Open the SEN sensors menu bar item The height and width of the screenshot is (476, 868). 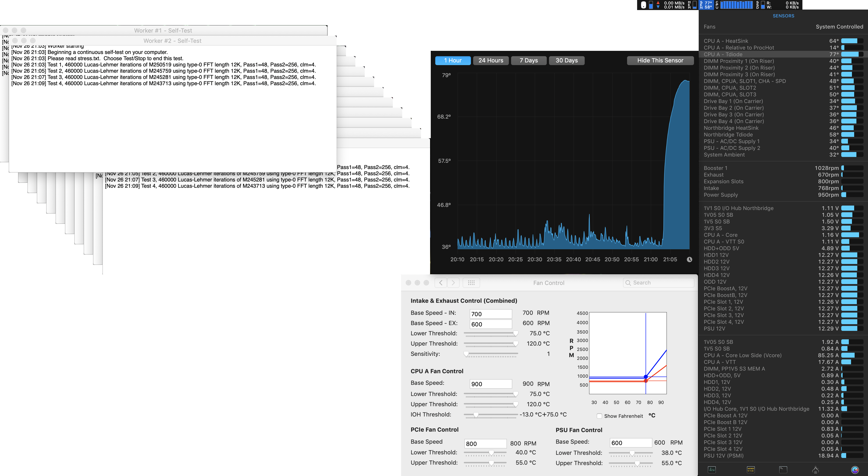pos(706,5)
